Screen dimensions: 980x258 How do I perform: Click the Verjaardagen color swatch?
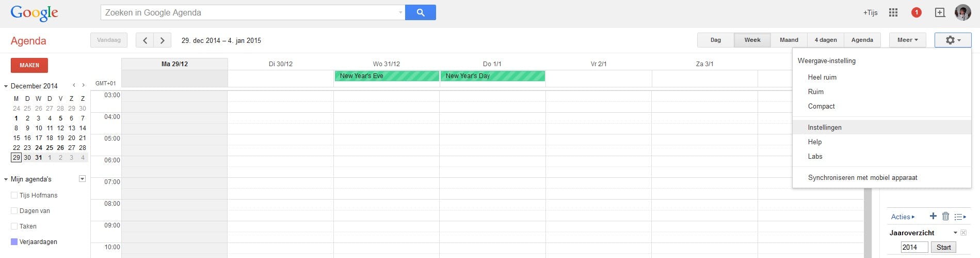pos(14,242)
